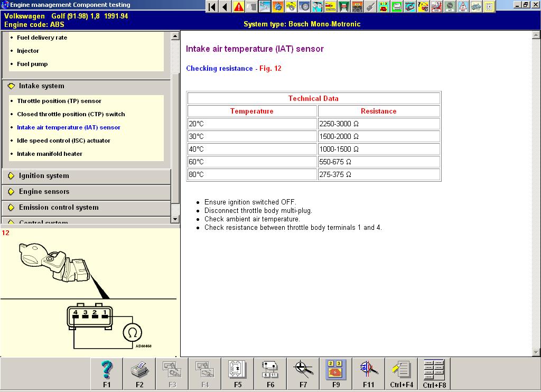Click the F9 fault codes icon
The image size is (541, 392).
click(336, 374)
